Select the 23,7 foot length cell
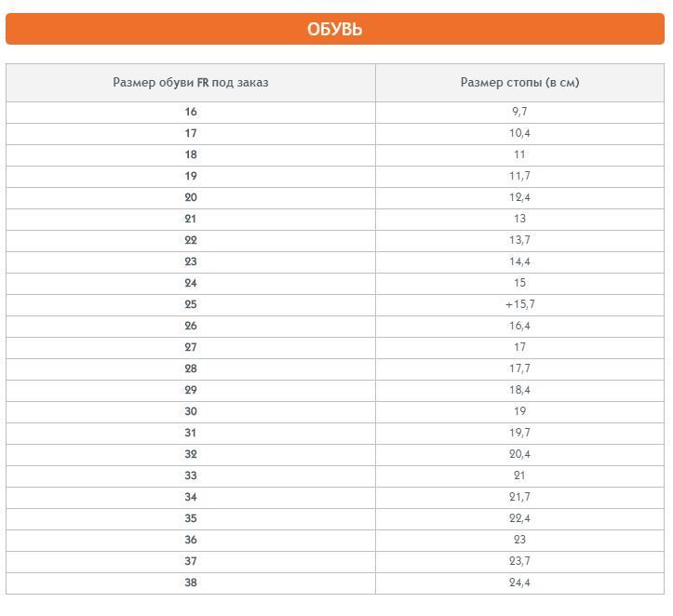The image size is (673, 616). [519, 561]
